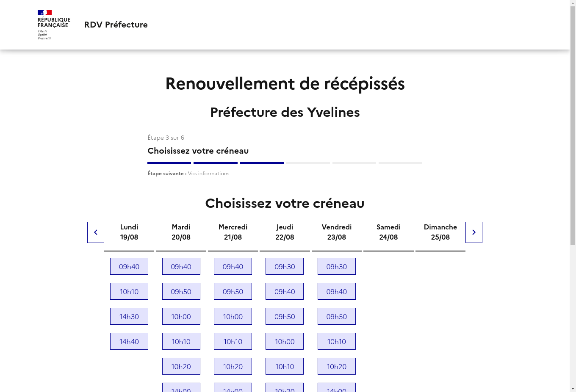Viewport: 576px width, 392px height.
Task: Pick the Mercredi 21/08 10h10 slot
Action: [233, 341]
